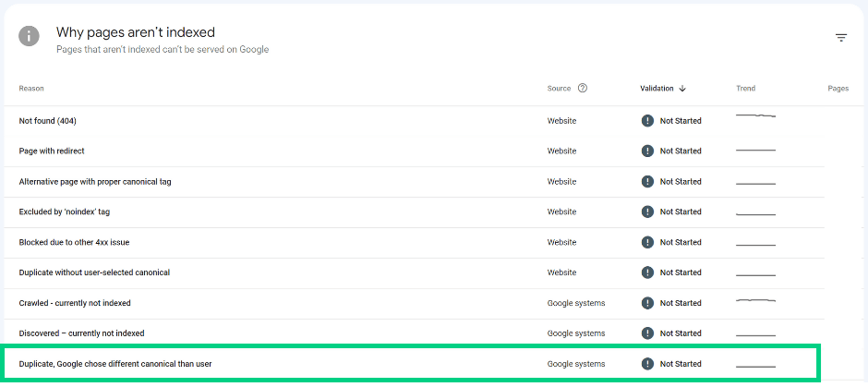The image size is (868, 387).
Task: View trend sparkline for Crawled - currently not indexed
Action: [755, 300]
